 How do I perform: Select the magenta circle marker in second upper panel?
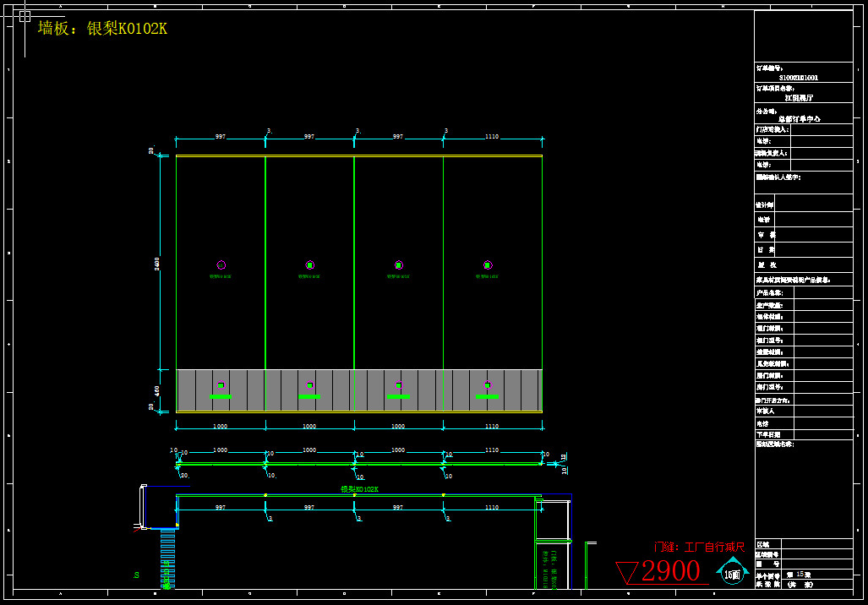tap(310, 265)
